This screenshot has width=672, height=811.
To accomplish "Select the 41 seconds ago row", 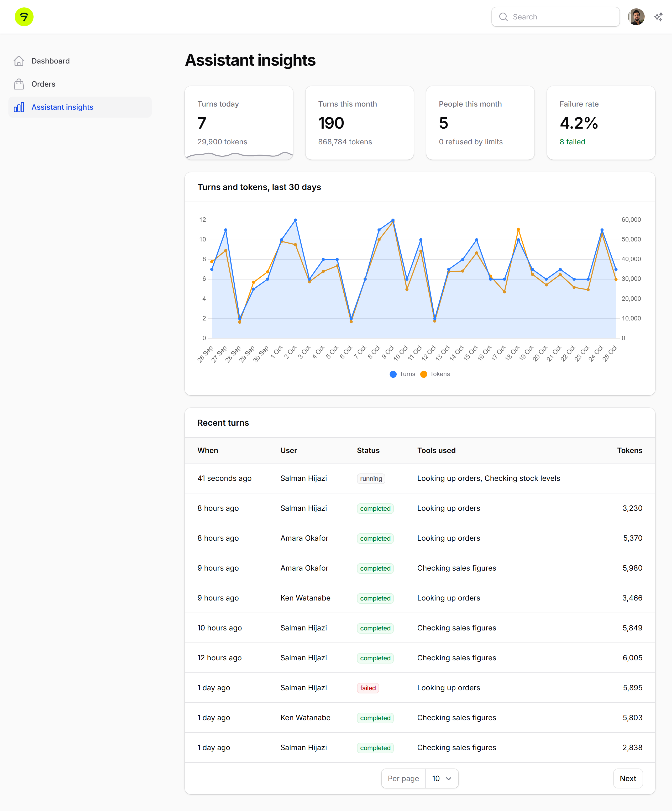I will [420, 478].
